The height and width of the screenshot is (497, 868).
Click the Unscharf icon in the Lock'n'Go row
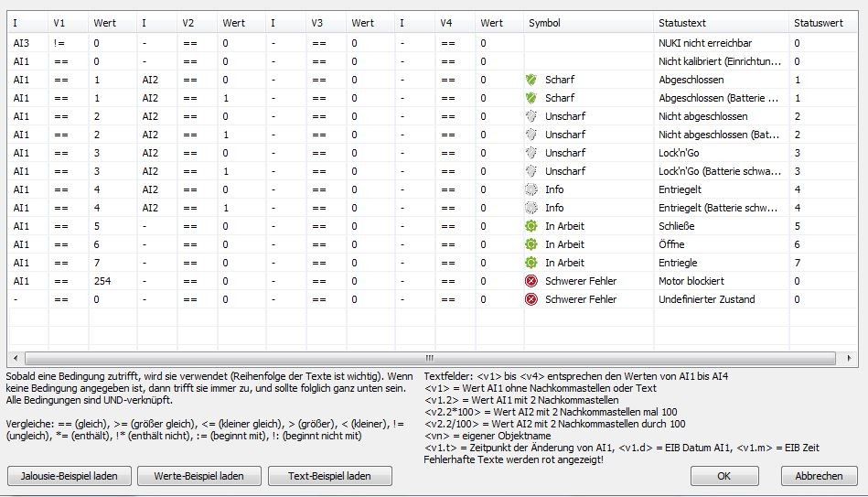530,153
